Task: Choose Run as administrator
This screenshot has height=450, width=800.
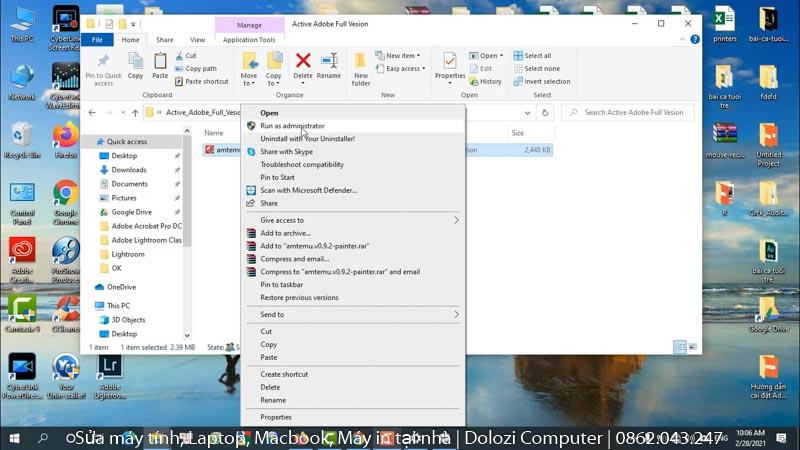Action: (292, 126)
